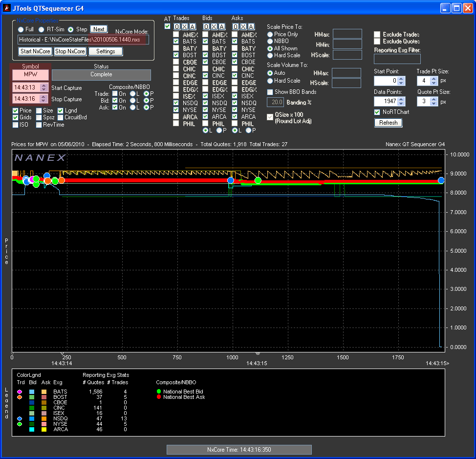Click the price HMax input field
Screen dimensions: 476x459
pos(347,34)
